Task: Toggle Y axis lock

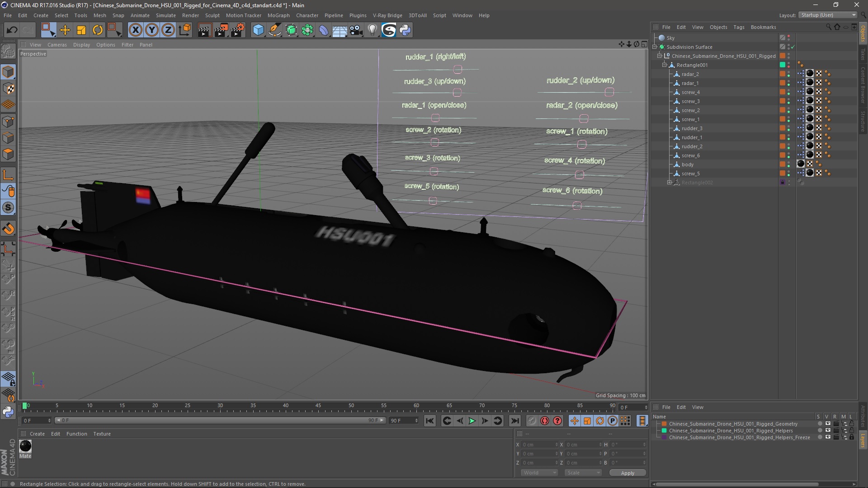Action: pos(152,30)
